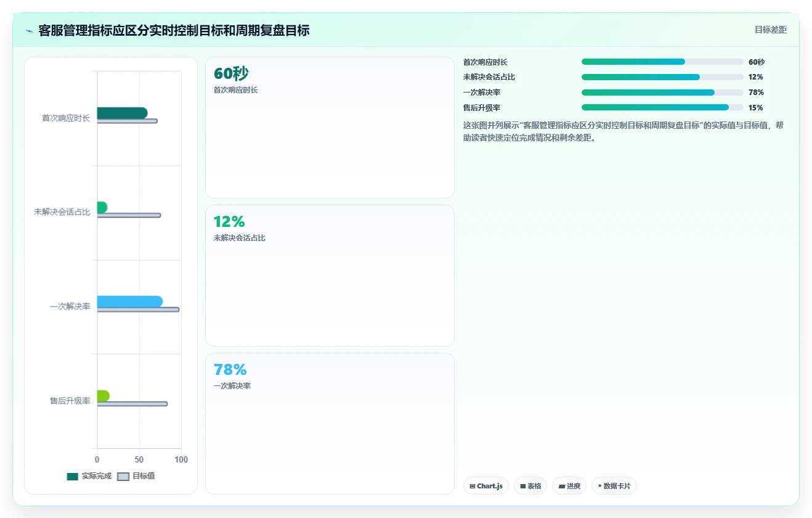The height and width of the screenshot is (518, 812).
Task: Click the 表格 chip's square icon
Action: (523, 487)
